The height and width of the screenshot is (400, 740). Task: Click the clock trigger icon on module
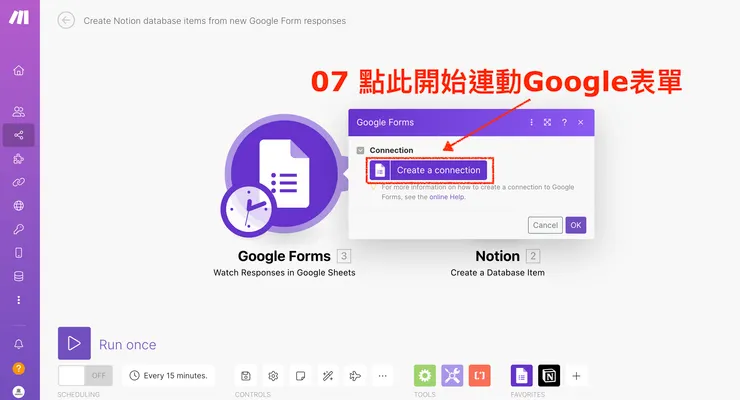[248, 210]
